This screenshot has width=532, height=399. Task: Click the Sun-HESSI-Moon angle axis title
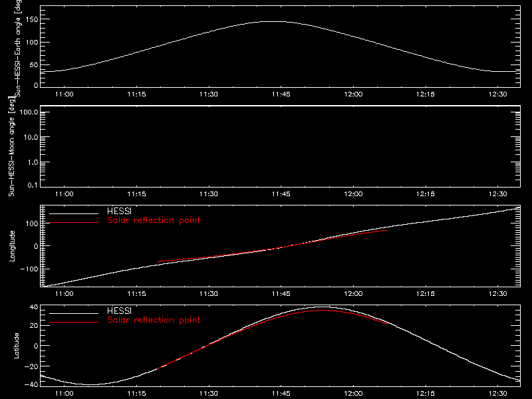11,146
